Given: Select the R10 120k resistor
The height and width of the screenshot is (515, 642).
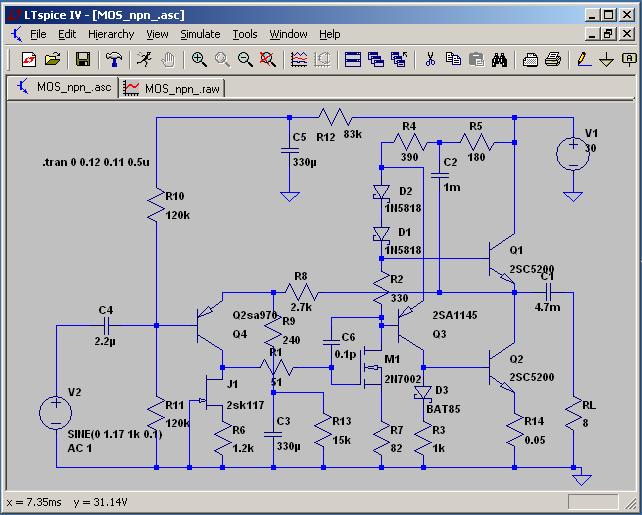Looking at the screenshot, I should pos(156,205).
